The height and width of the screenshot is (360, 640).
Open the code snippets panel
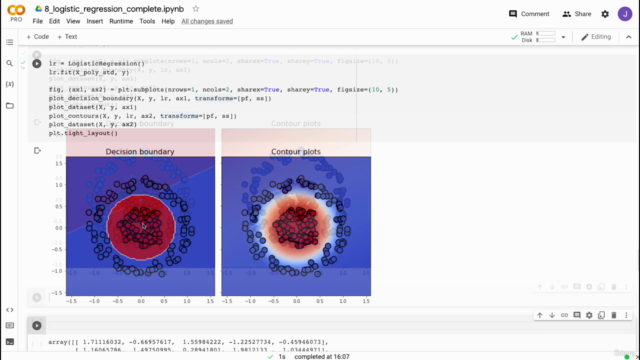coord(9,310)
